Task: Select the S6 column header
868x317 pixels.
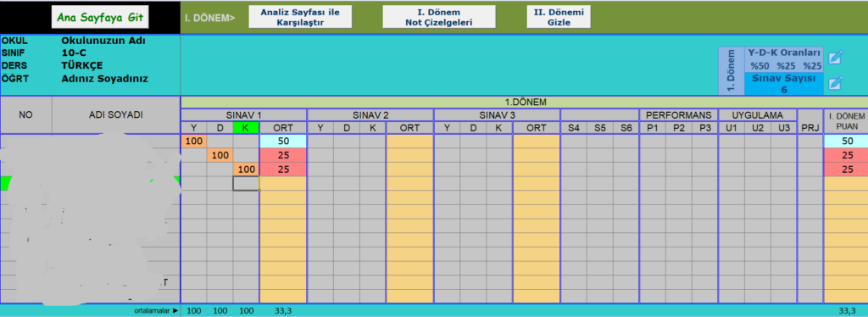Action: 626,128
